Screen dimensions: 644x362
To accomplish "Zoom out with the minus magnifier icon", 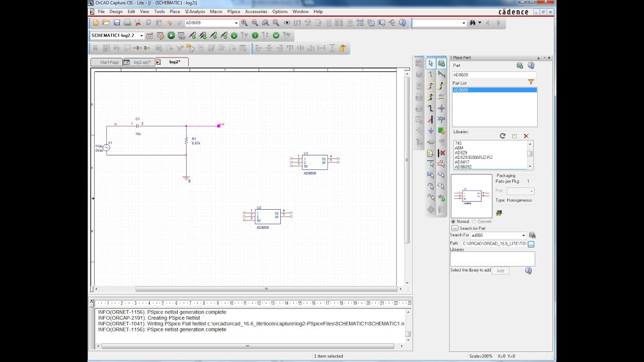I will click(255, 23).
